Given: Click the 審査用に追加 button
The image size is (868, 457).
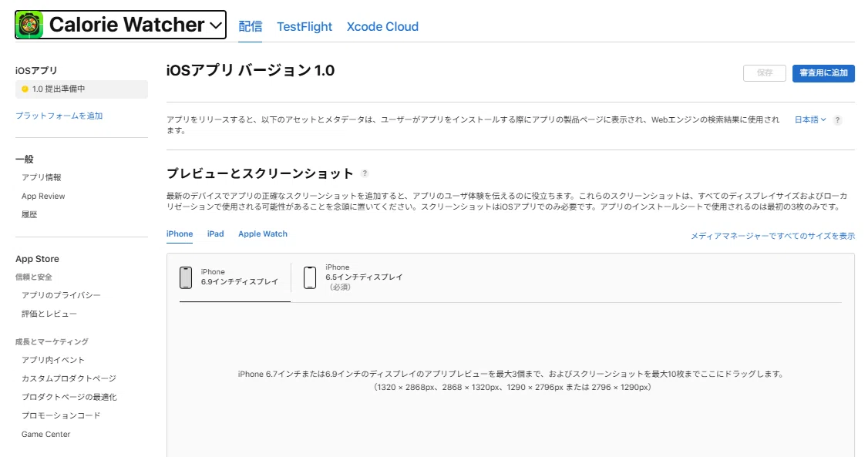Looking at the screenshot, I should [823, 73].
